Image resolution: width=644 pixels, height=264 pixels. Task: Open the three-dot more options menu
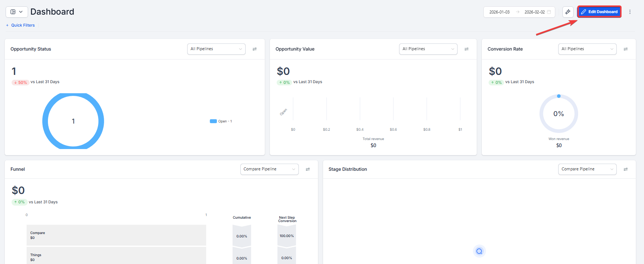click(630, 12)
